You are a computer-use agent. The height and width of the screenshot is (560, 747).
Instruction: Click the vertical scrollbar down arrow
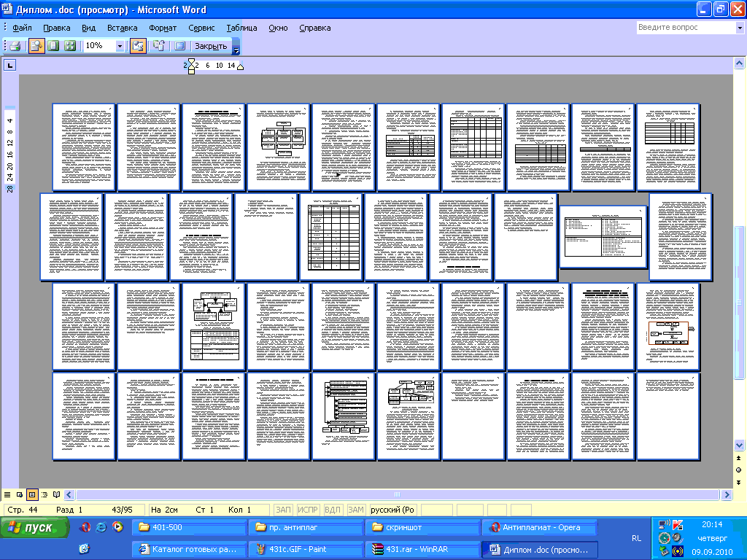click(x=739, y=446)
